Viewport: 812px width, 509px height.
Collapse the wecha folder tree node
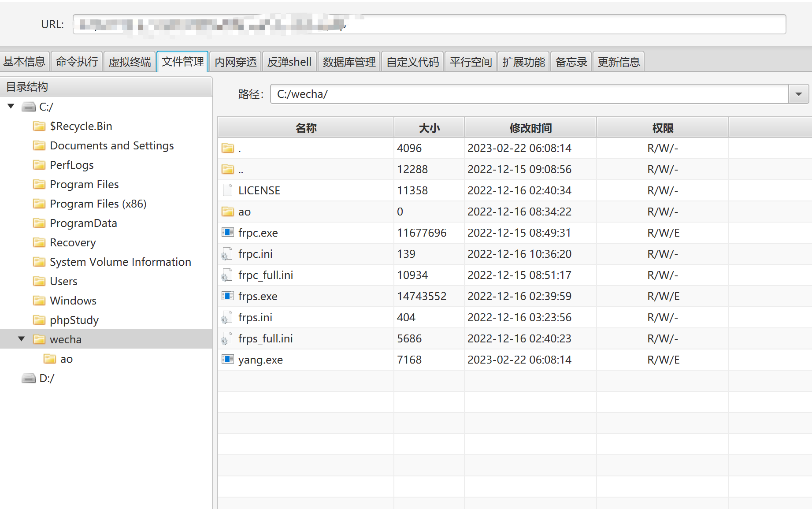21,339
